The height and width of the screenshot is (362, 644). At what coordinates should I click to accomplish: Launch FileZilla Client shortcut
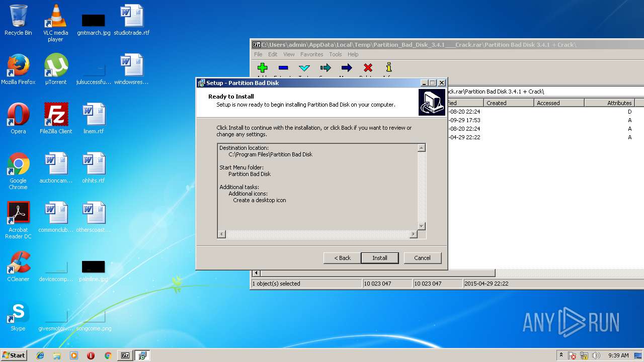click(55, 119)
